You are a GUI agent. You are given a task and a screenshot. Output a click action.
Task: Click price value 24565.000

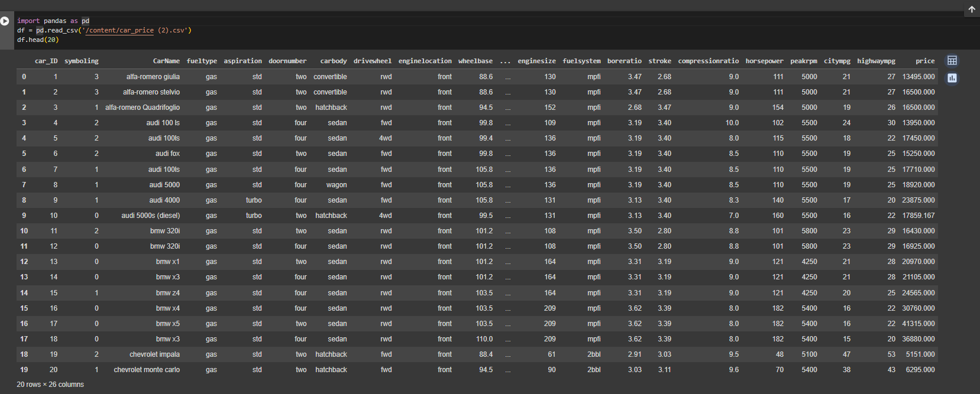(x=918, y=293)
